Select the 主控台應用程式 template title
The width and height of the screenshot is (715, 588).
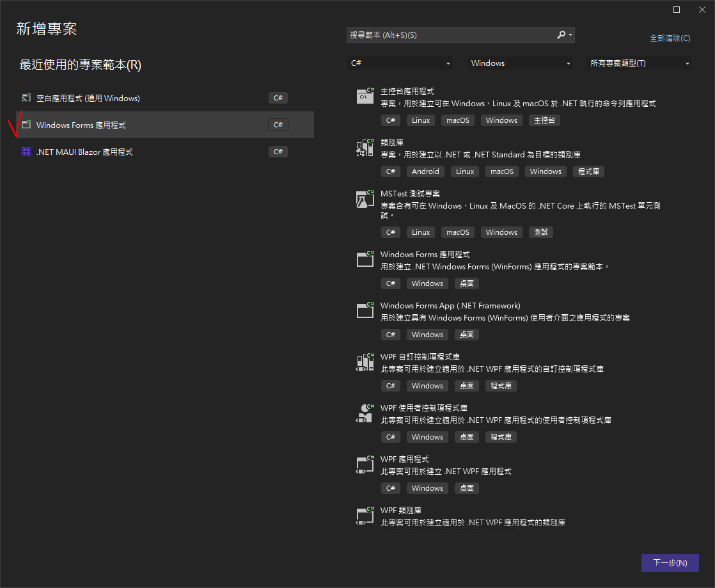click(407, 91)
